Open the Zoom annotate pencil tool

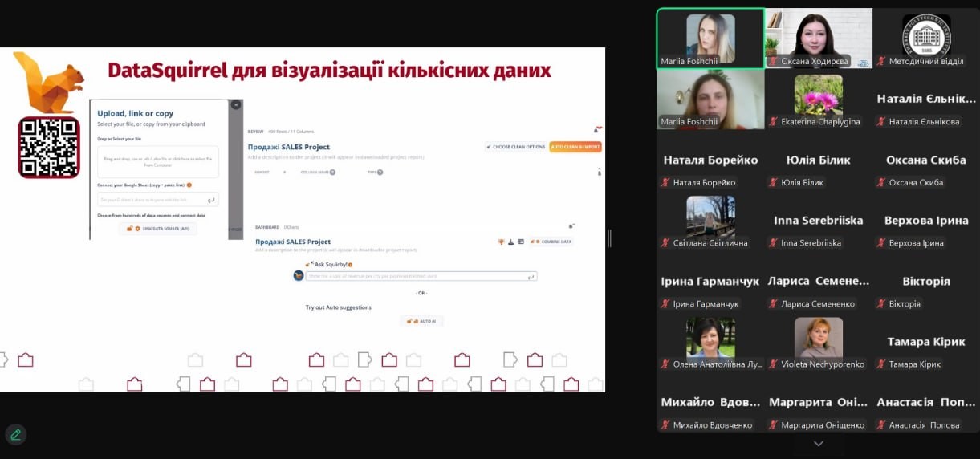(15, 435)
